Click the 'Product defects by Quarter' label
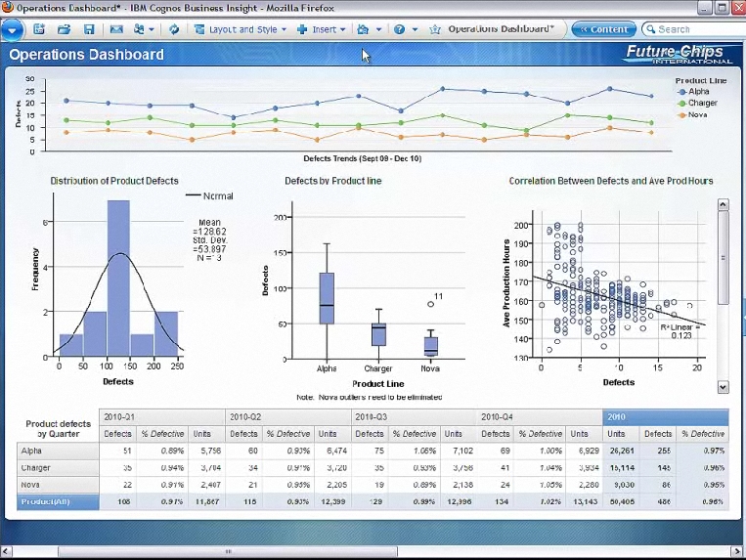Image resolution: width=746 pixels, height=560 pixels. pos(58,429)
